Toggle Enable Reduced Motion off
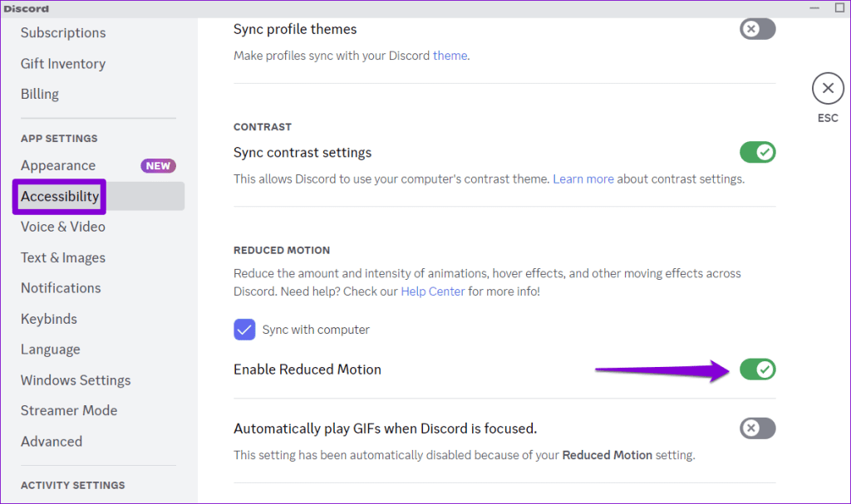The height and width of the screenshot is (504, 851). click(x=757, y=369)
